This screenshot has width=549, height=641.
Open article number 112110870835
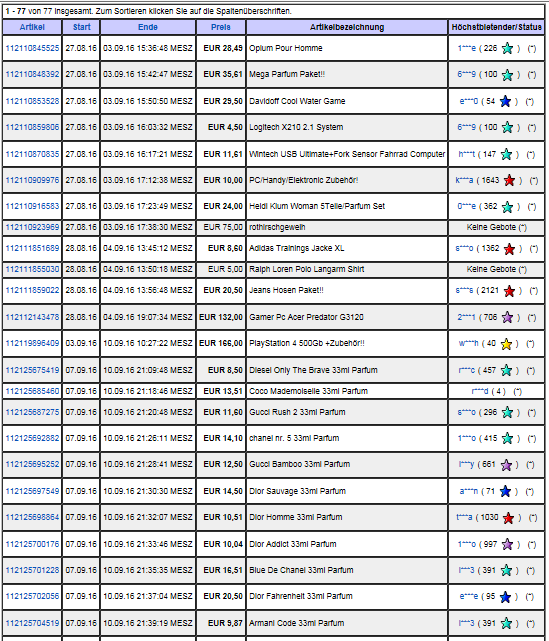(x=32, y=154)
